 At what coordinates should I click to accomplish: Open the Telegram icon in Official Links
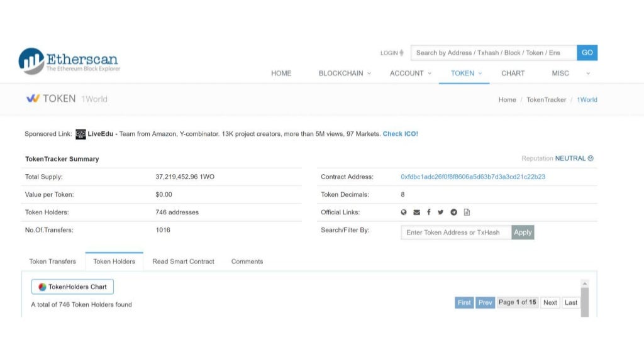click(454, 212)
